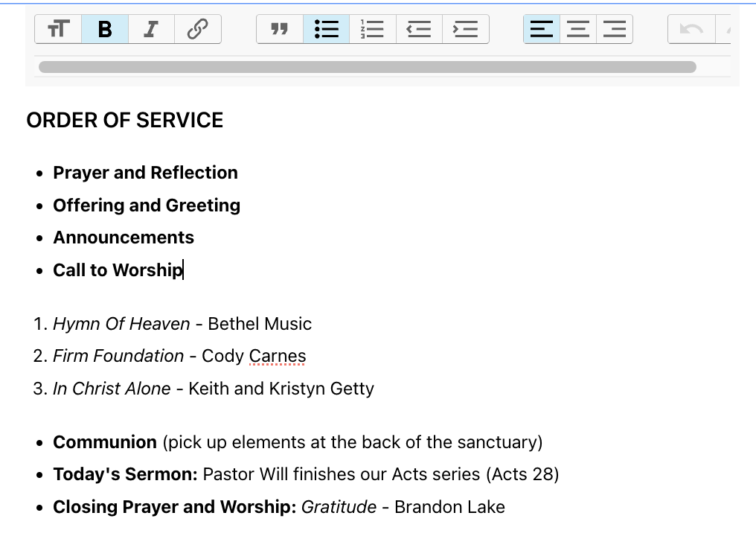Click the text Acts 28
The height and width of the screenshot is (539, 756).
522,474
